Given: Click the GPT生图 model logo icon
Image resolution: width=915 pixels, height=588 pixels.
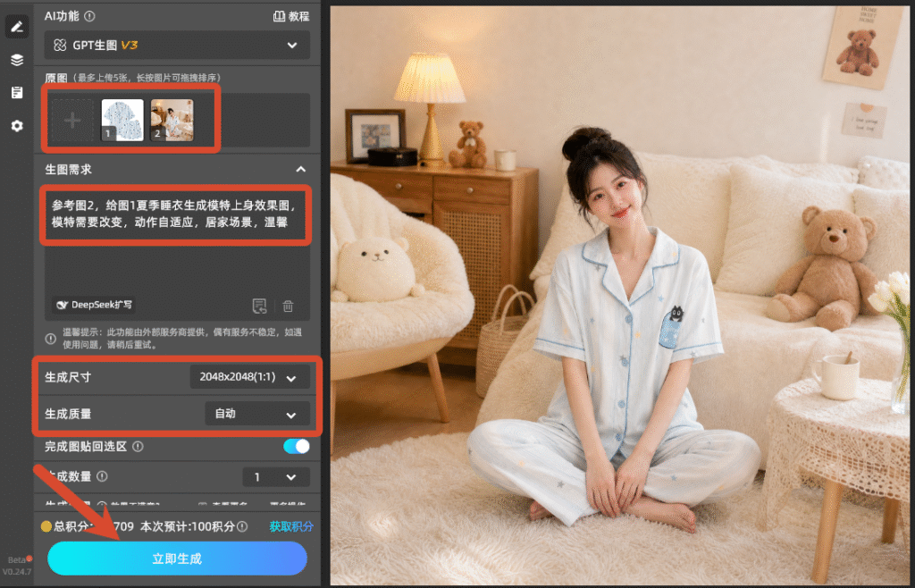Looking at the screenshot, I should (60, 45).
